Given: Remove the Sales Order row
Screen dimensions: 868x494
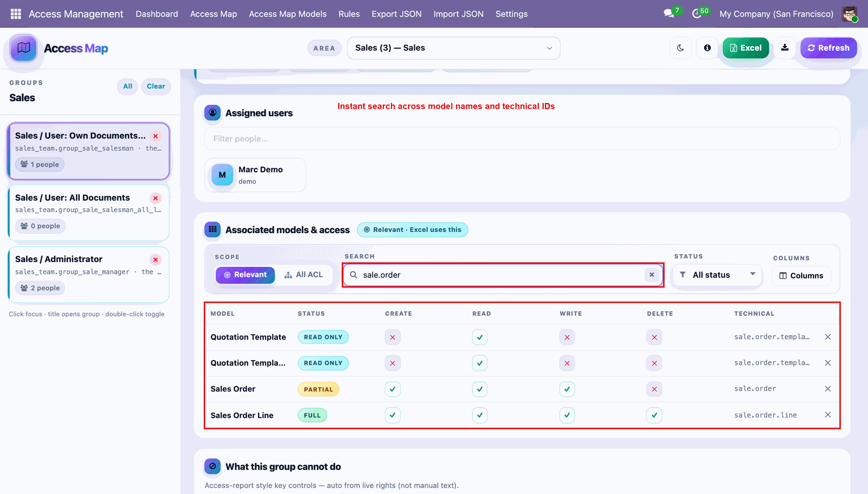Looking at the screenshot, I should pyautogui.click(x=828, y=389).
